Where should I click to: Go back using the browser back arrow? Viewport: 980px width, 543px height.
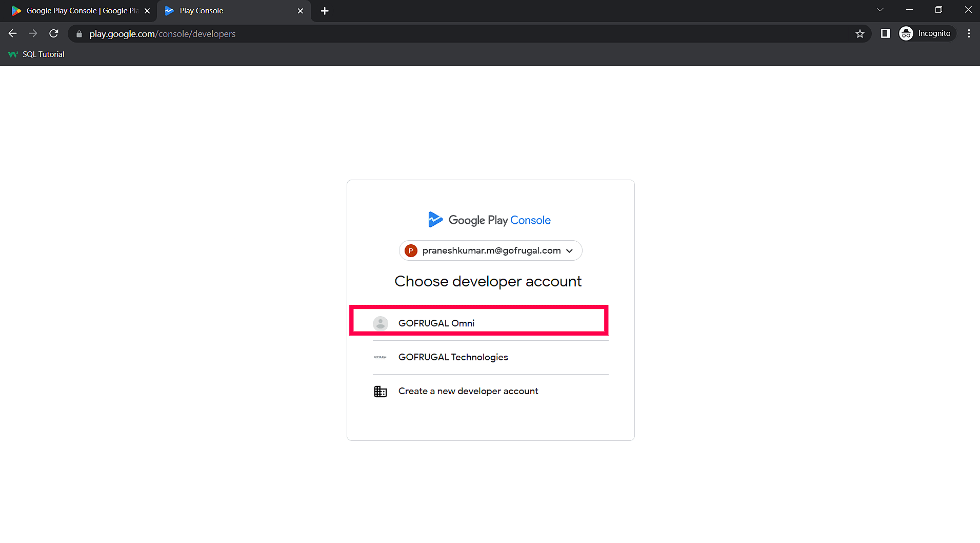point(13,33)
